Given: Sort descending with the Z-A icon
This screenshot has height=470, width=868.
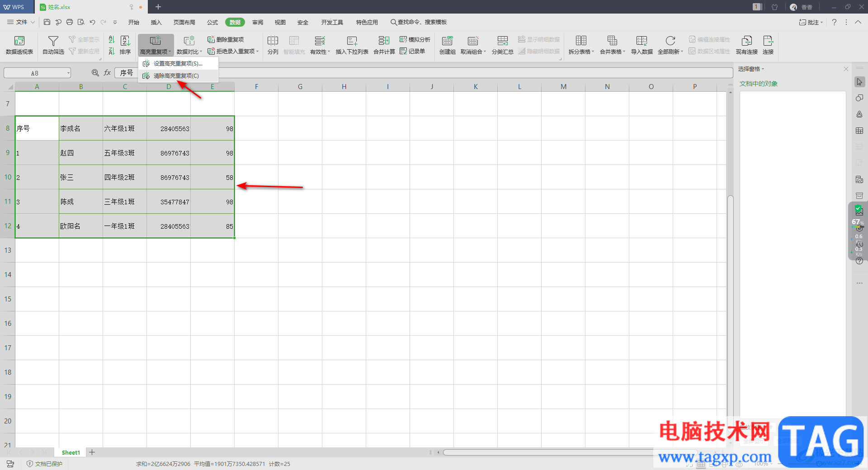Looking at the screenshot, I should (112, 52).
